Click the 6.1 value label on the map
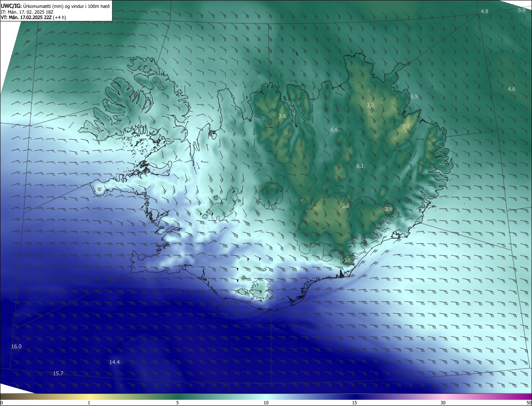 coord(360,166)
